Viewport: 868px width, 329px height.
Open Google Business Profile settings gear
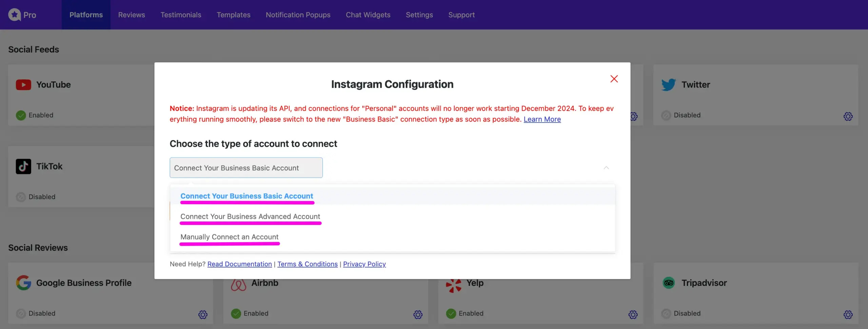pyautogui.click(x=203, y=314)
